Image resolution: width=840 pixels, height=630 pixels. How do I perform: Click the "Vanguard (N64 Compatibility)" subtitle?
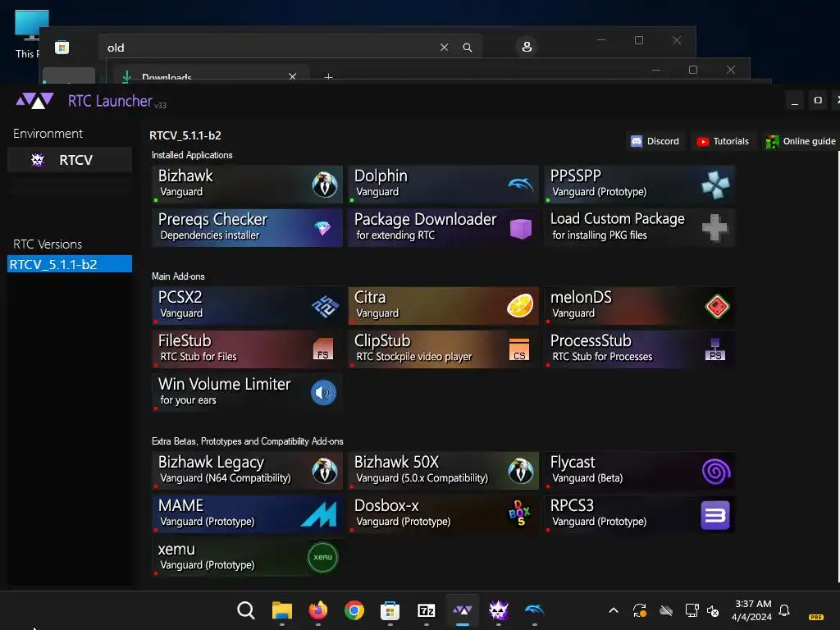(226, 478)
